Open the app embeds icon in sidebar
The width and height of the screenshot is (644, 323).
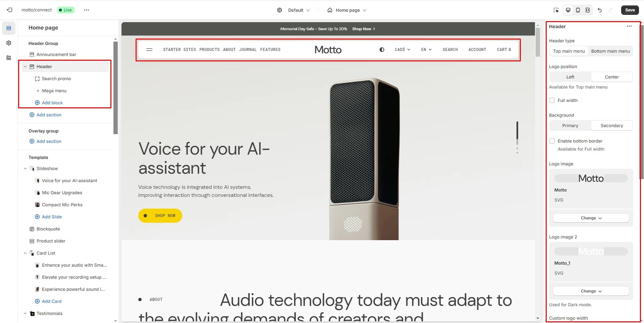(x=9, y=58)
